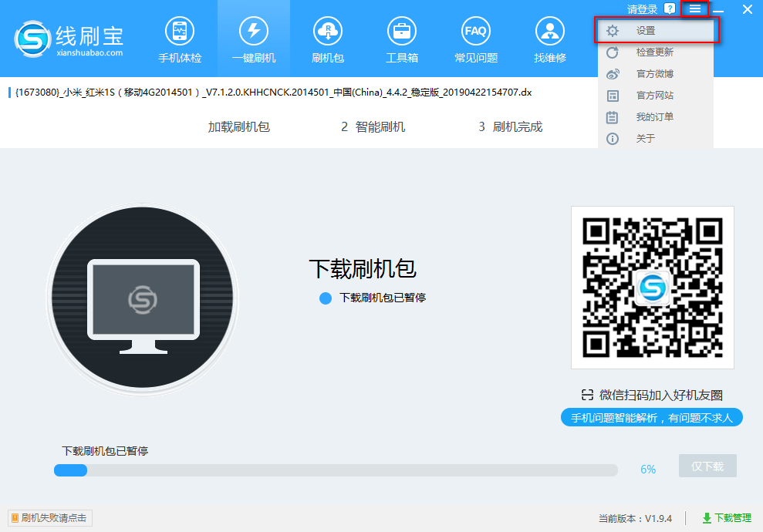Click the 3 刷机完成 step label
The height and width of the screenshot is (532, 763).
511,127
